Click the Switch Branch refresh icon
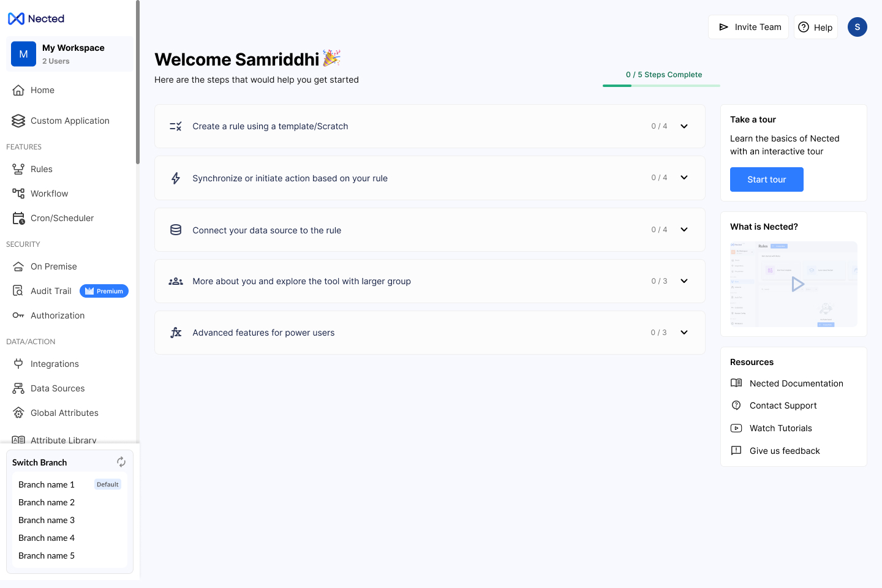Image resolution: width=882 pixels, height=588 pixels. 121,462
